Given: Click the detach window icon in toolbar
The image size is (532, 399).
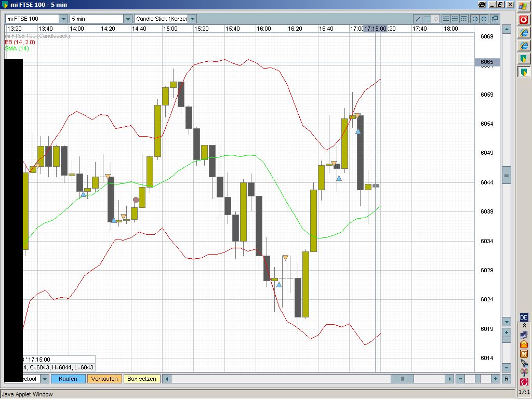Looking at the screenshot, I should (x=494, y=19).
